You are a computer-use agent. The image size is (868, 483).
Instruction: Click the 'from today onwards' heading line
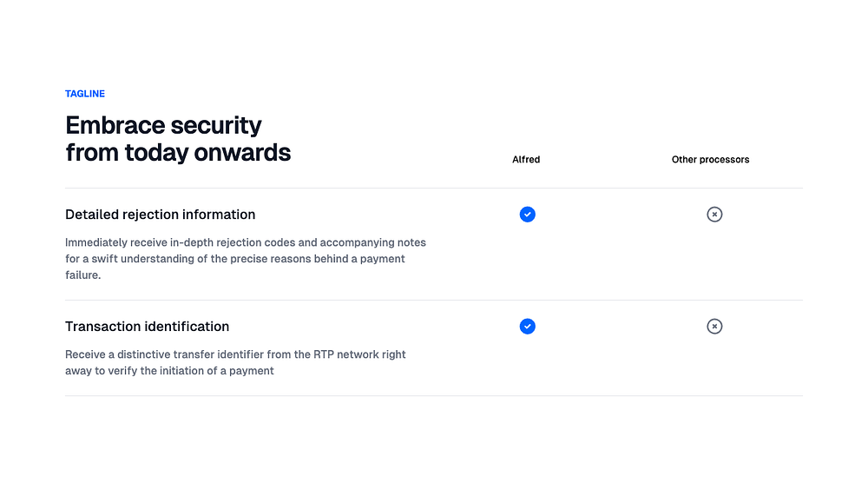tap(178, 153)
